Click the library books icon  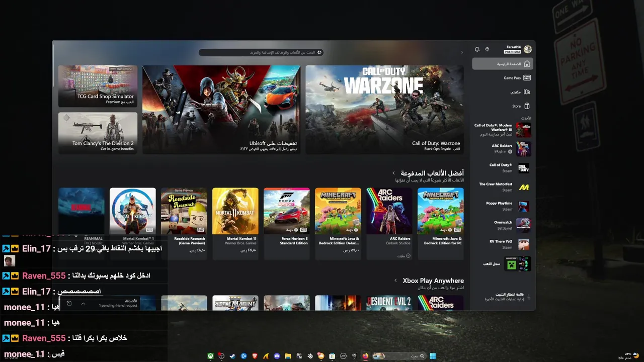coord(527,92)
